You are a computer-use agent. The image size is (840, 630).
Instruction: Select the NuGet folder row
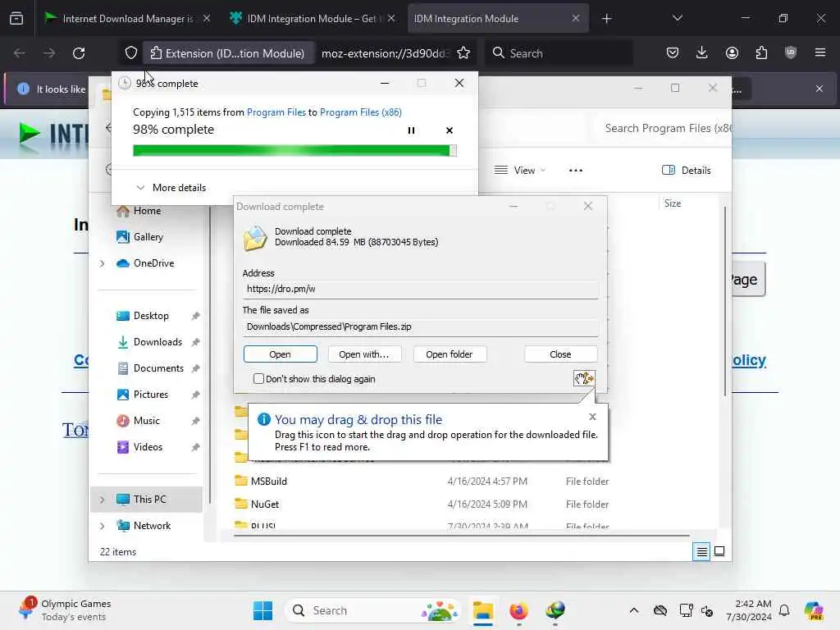421,504
